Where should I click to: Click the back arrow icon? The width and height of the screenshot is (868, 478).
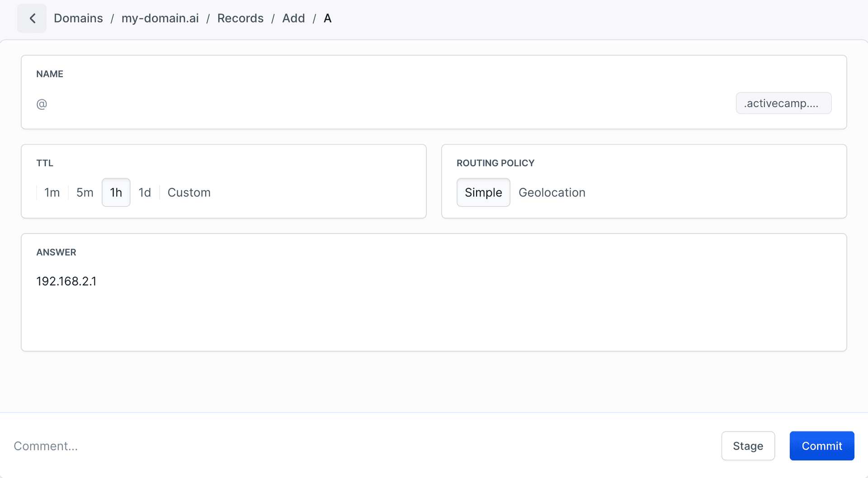point(32,19)
